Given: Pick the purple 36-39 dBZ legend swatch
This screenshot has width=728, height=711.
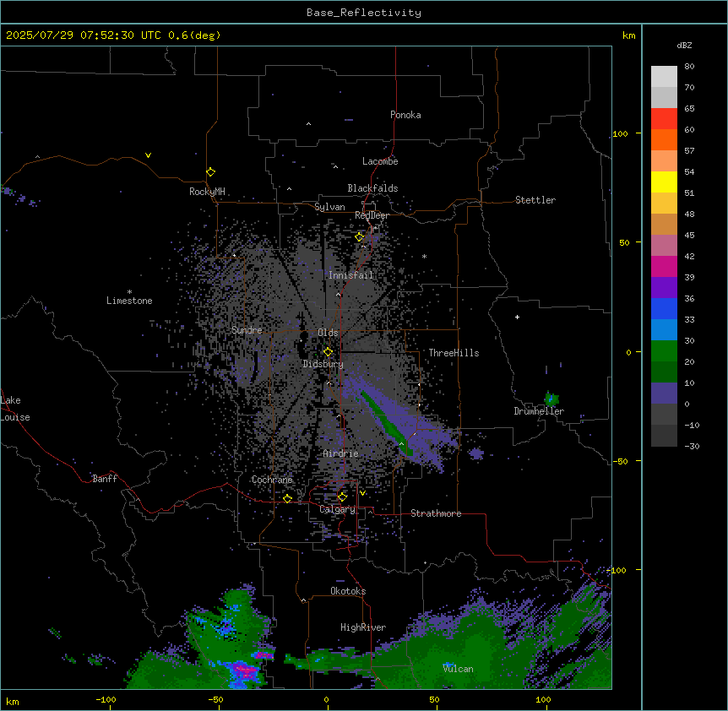Looking at the screenshot, I should coord(664,288).
